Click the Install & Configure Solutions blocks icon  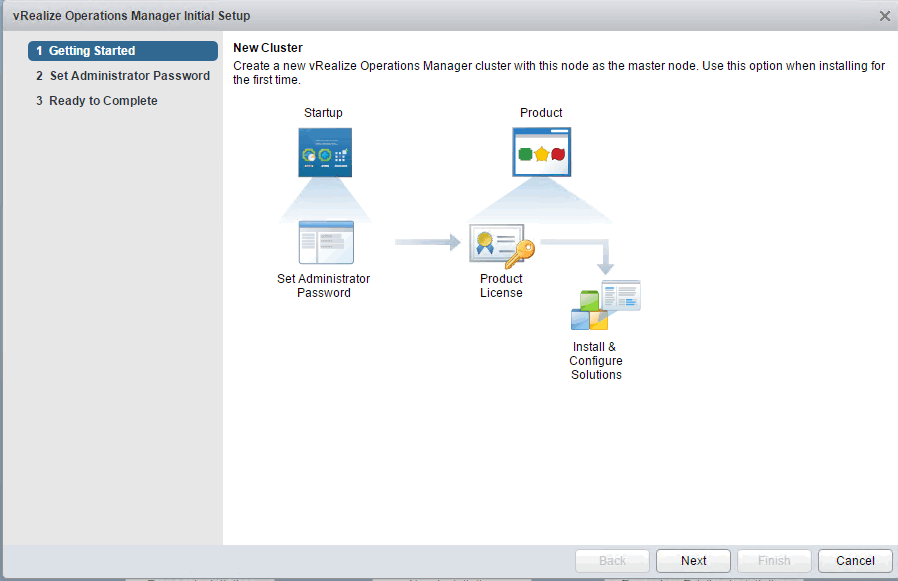pos(605,305)
